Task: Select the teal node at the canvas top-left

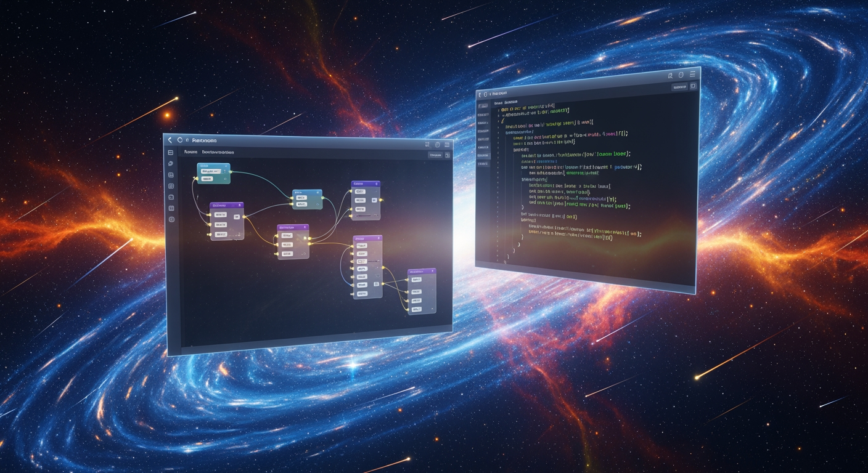Action: tap(213, 173)
